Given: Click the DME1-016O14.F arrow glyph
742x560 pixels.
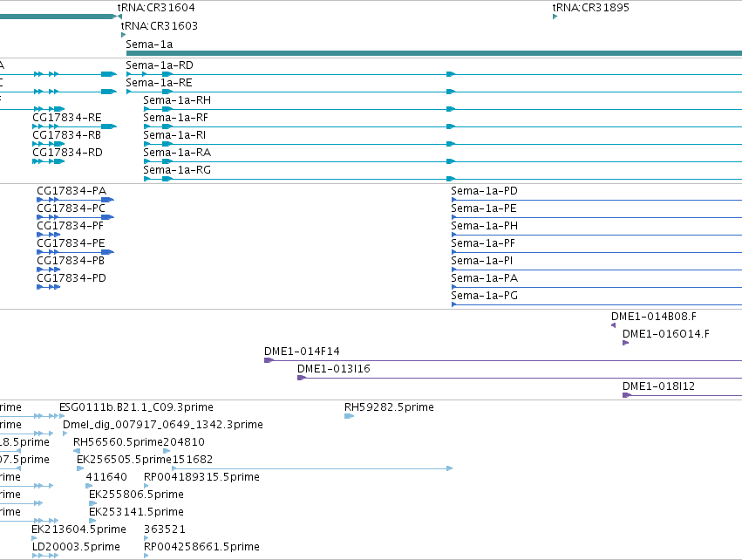Looking at the screenshot, I should point(625,343).
